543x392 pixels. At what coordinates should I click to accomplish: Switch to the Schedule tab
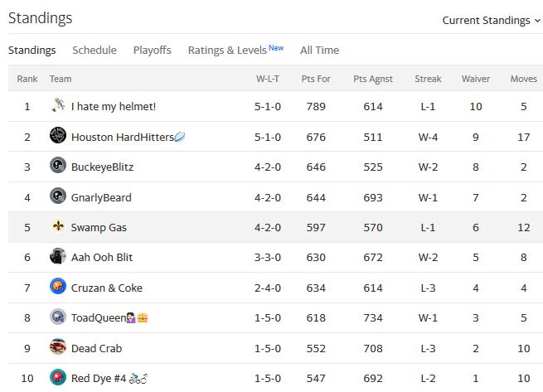click(95, 51)
